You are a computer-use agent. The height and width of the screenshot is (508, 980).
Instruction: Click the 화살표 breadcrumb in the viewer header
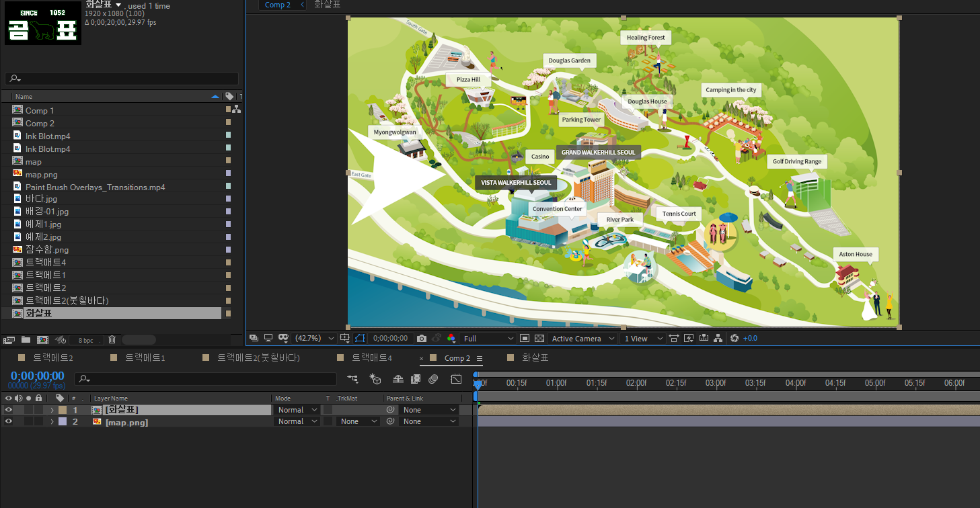(328, 5)
